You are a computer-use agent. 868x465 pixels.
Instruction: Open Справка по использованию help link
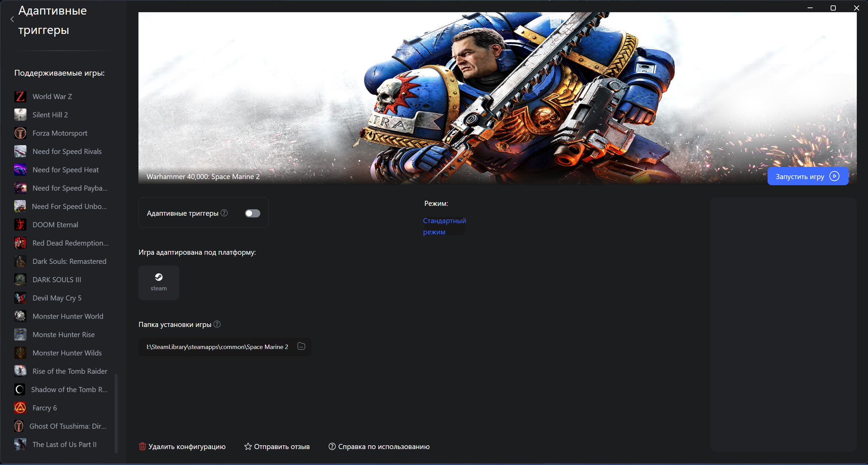(379, 447)
